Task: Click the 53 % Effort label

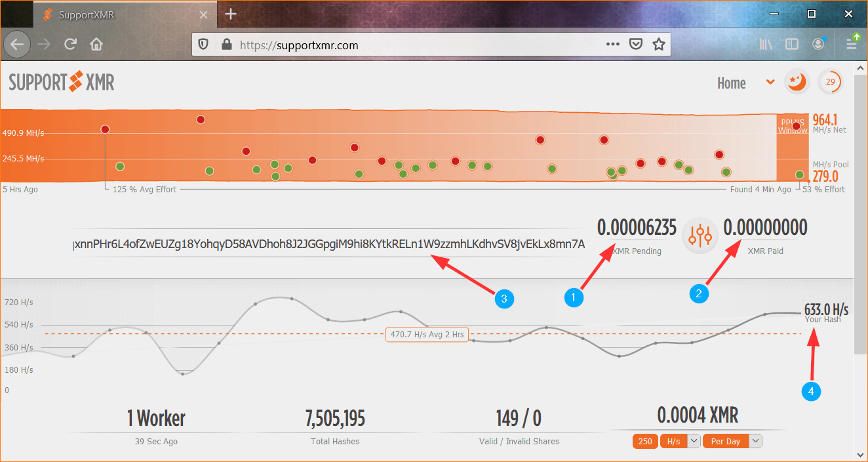Action: coord(825,189)
